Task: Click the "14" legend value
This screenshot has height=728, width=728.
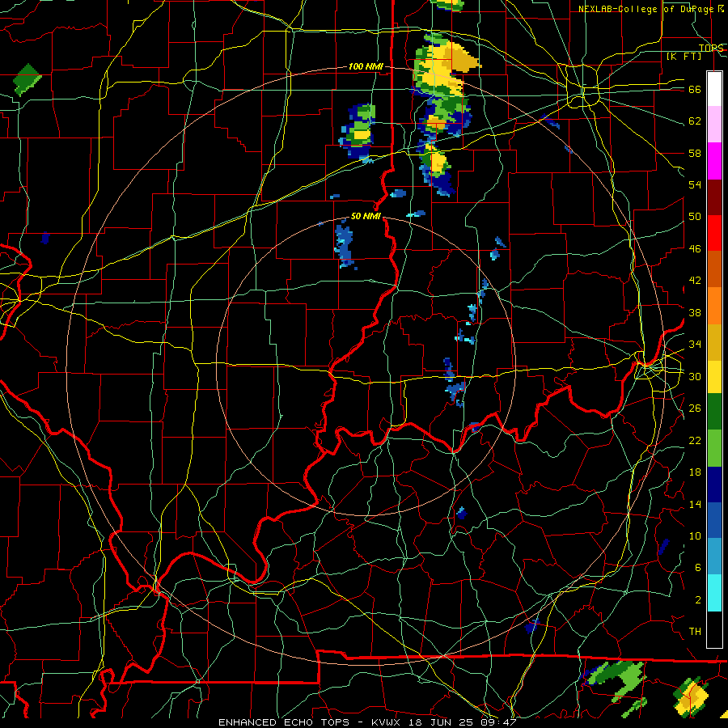Action: tap(695, 504)
